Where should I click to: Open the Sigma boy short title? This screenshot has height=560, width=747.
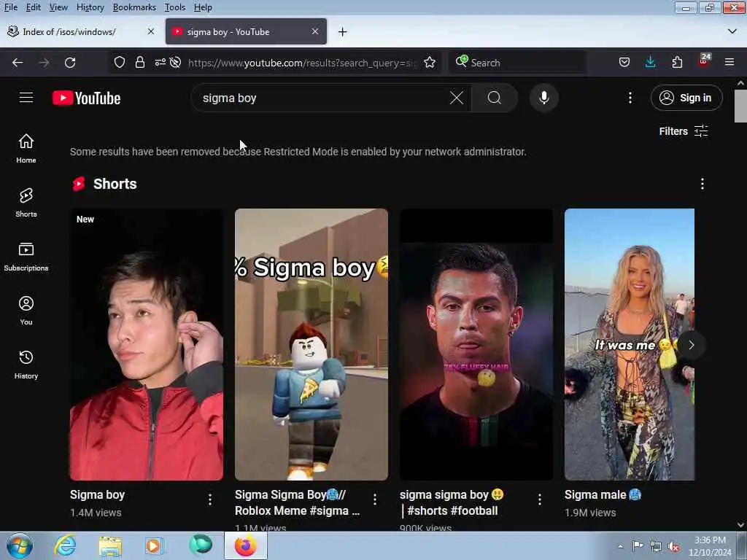tap(97, 495)
